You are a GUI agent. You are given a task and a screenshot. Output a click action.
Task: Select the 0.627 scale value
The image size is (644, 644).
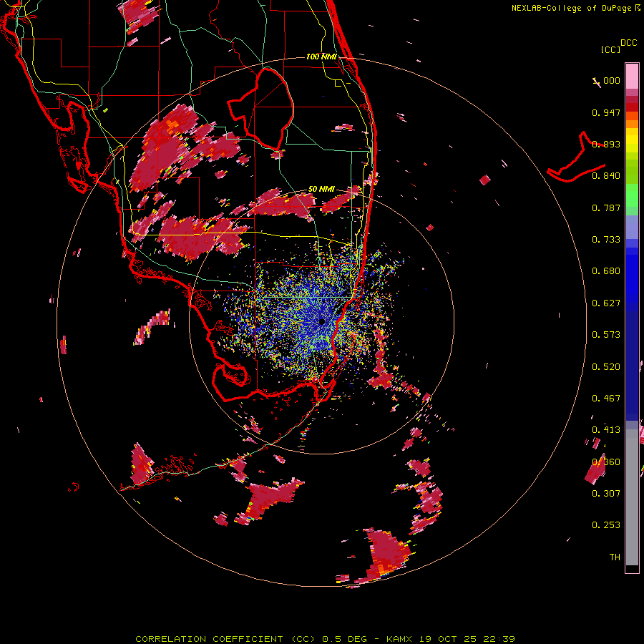click(606, 303)
